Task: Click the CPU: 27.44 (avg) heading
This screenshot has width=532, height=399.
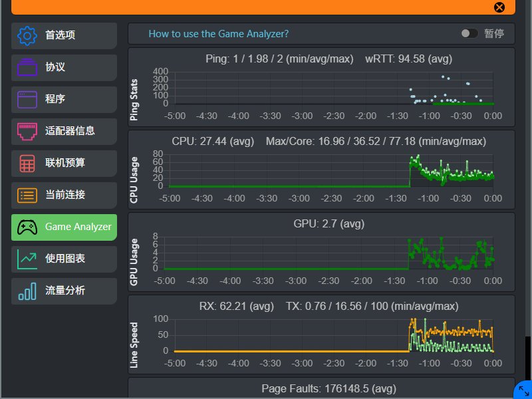Action: [x=213, y=141]
